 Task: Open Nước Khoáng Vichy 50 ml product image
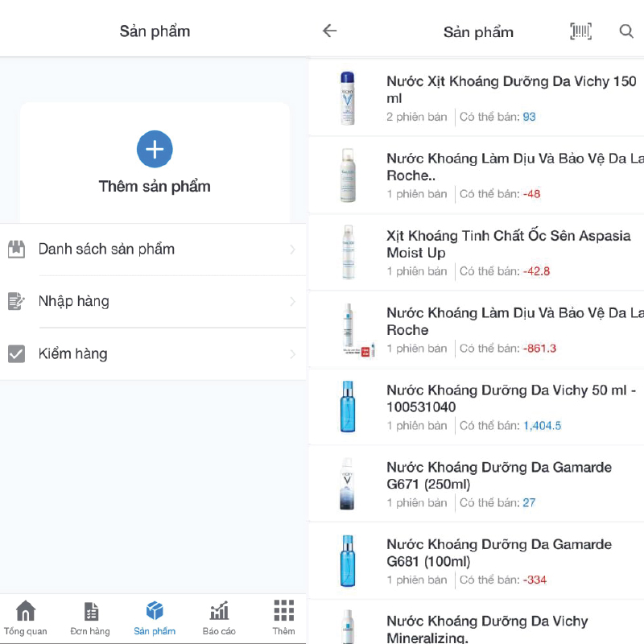point(348,407)
